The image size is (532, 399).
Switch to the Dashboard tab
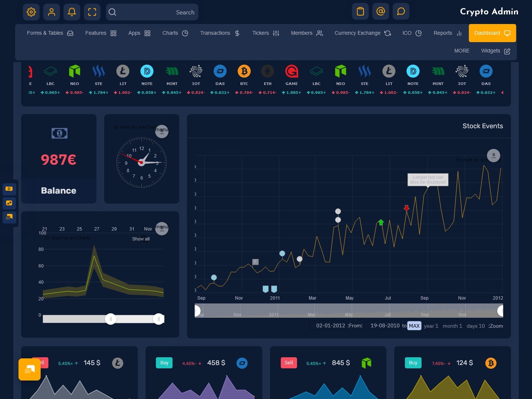[x=492, y=33]
